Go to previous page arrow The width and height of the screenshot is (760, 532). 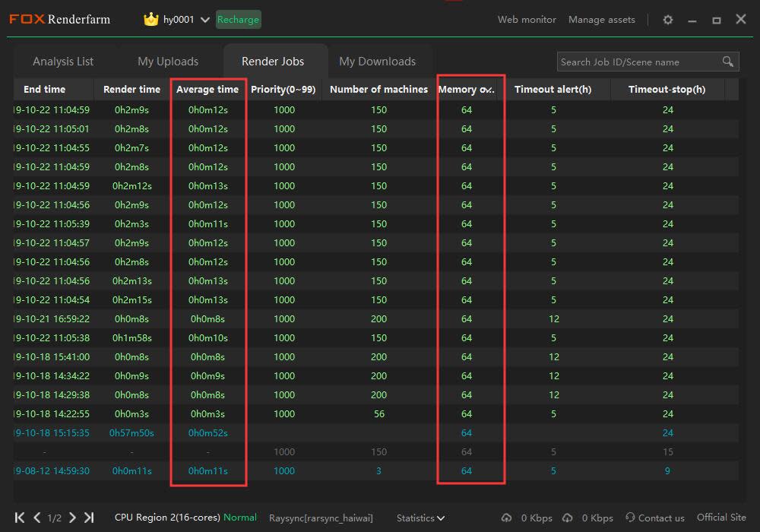click(x=36, y=518)
